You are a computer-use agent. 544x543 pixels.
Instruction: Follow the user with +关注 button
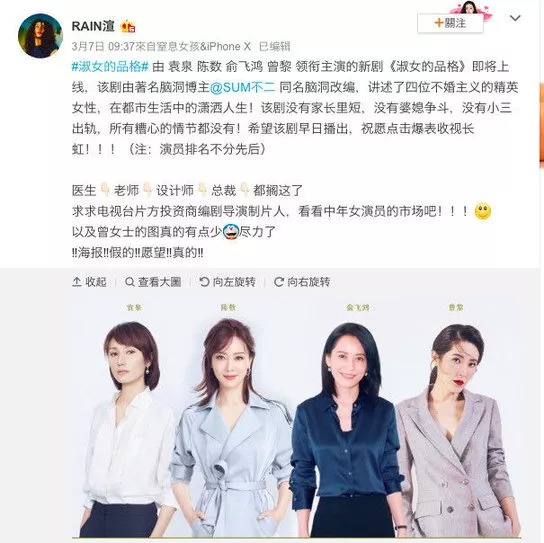pos(450,23)
